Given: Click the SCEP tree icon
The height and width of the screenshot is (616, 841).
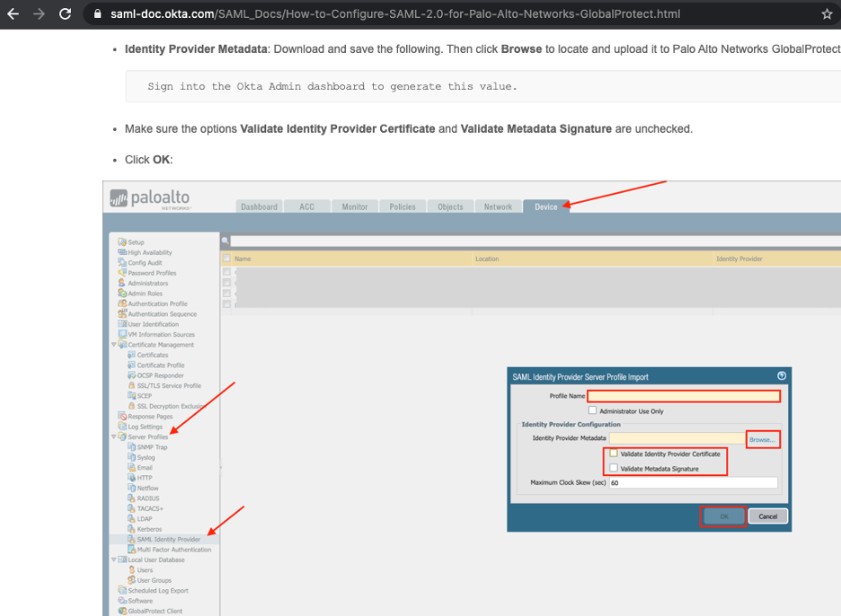Looking at the screenshot, I should click(x=131, y=395).
